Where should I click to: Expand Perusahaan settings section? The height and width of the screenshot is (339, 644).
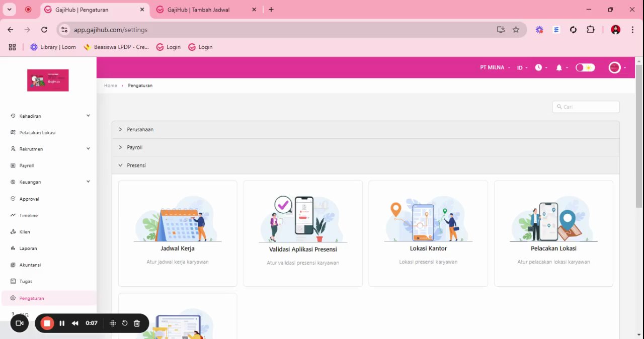(x=365, y=130)
